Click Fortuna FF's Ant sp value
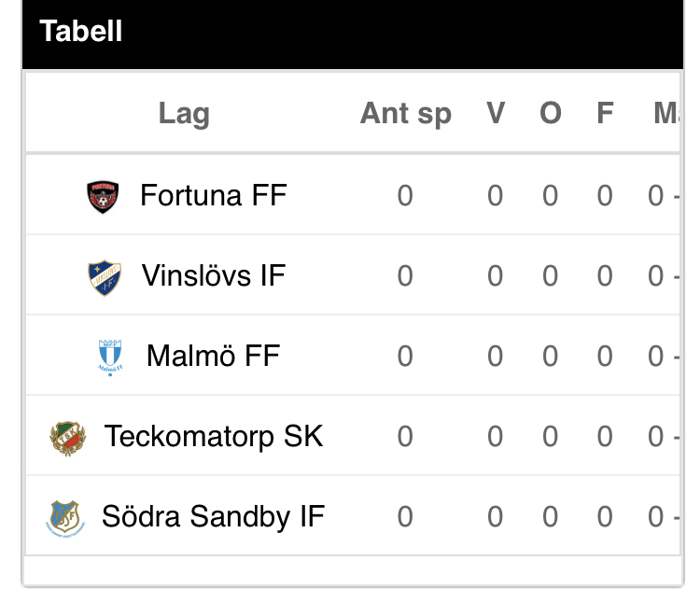This screenshot has width=700, height=589. (x=405, y=196)
